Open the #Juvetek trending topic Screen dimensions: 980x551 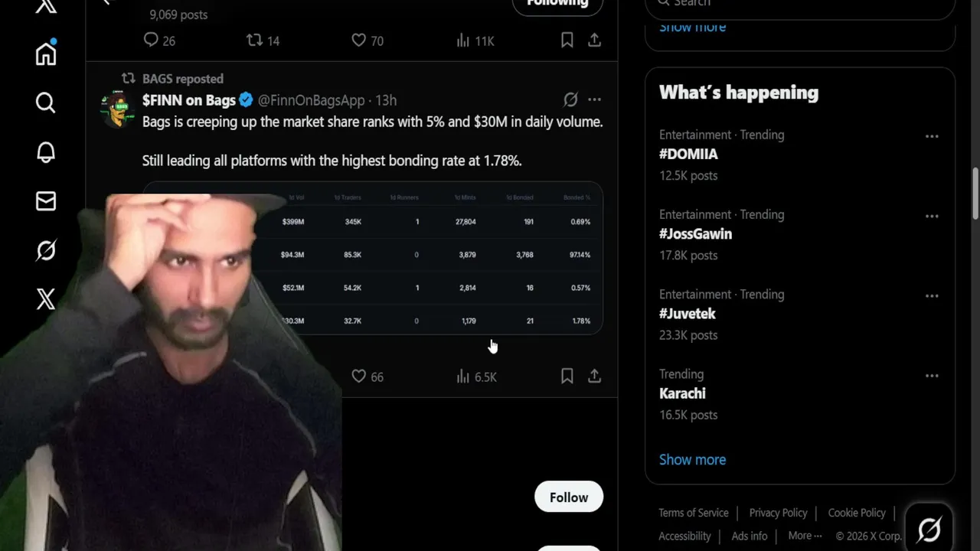687,314
